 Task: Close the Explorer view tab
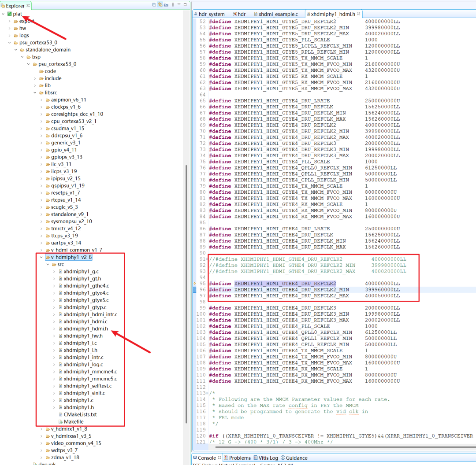(x=29, y=6)
